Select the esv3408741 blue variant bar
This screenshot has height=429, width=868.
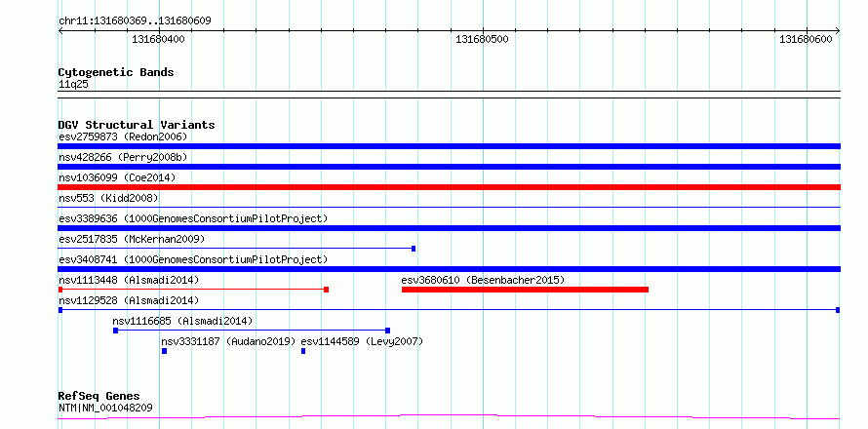pyautogui.click(x=449, y=269)
